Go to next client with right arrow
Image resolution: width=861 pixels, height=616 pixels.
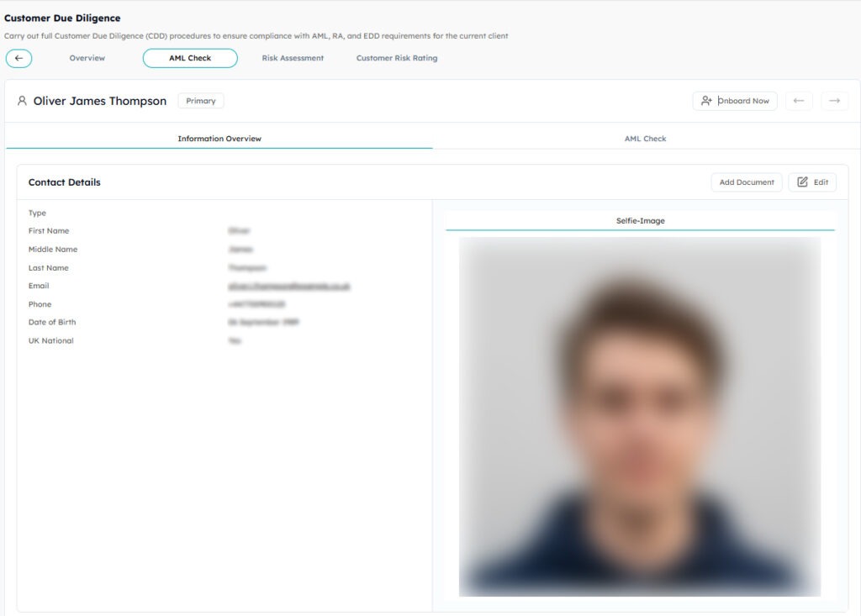[834, 101]
